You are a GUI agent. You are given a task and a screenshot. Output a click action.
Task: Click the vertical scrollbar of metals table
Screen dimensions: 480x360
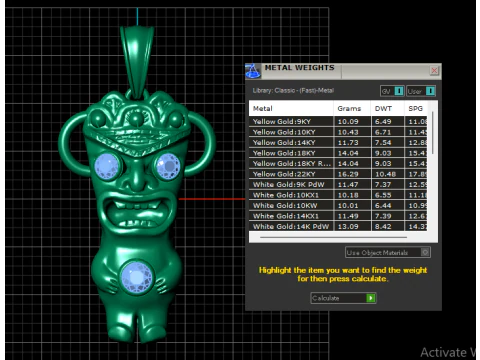click(x=433, y=133)
